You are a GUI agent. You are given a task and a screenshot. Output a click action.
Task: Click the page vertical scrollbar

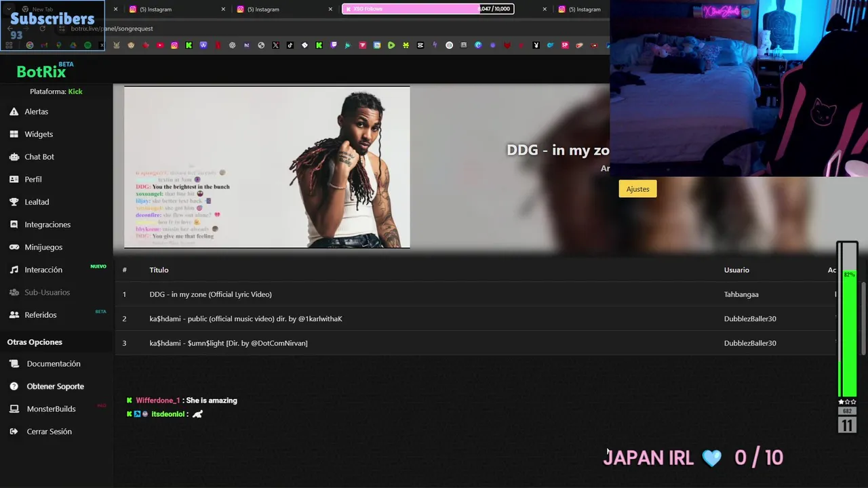tap(863, 319)
